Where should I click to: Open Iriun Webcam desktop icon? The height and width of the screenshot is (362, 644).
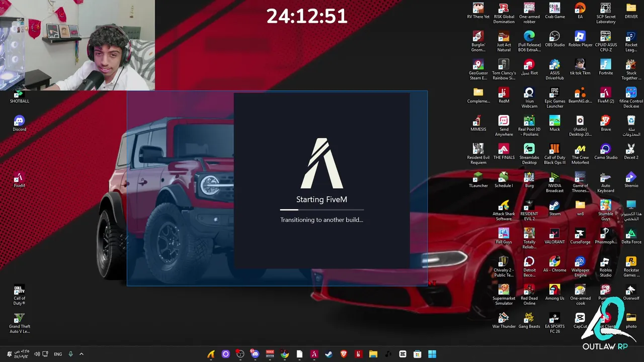tap(529, 98)
